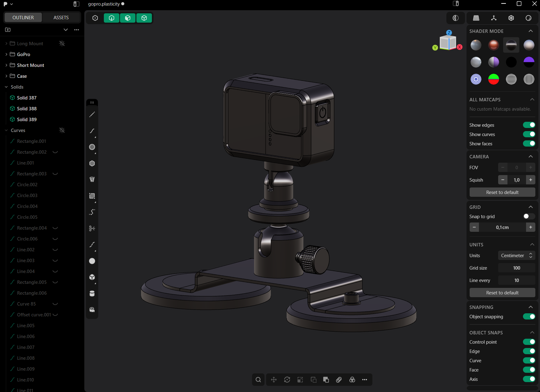Expand the Short Mount group
The image size is (540, 392).
[6, 65]
